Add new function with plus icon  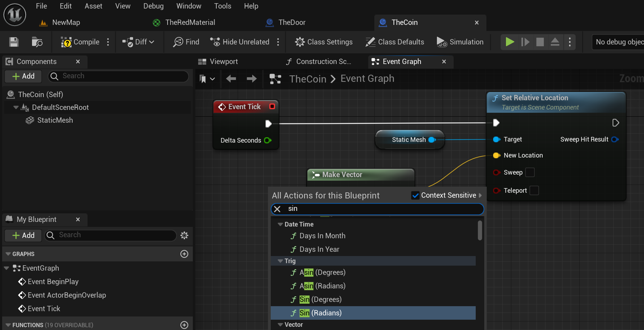[184, 325]
